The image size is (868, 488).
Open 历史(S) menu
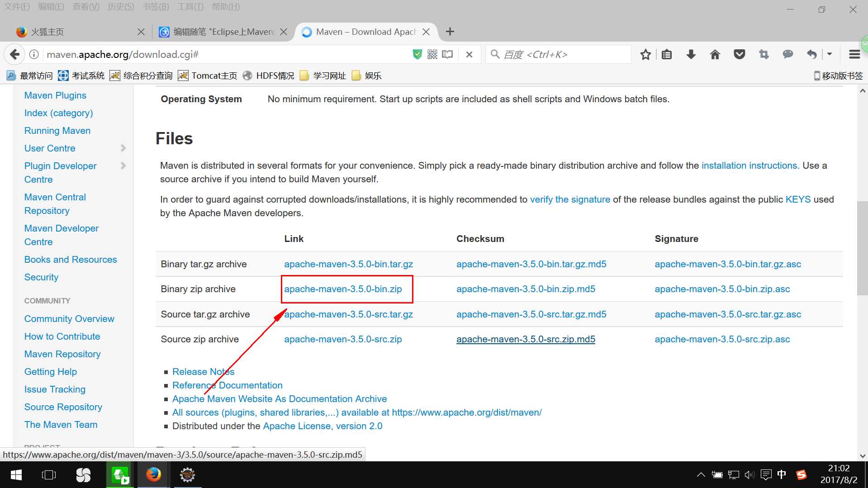(121, 7)
